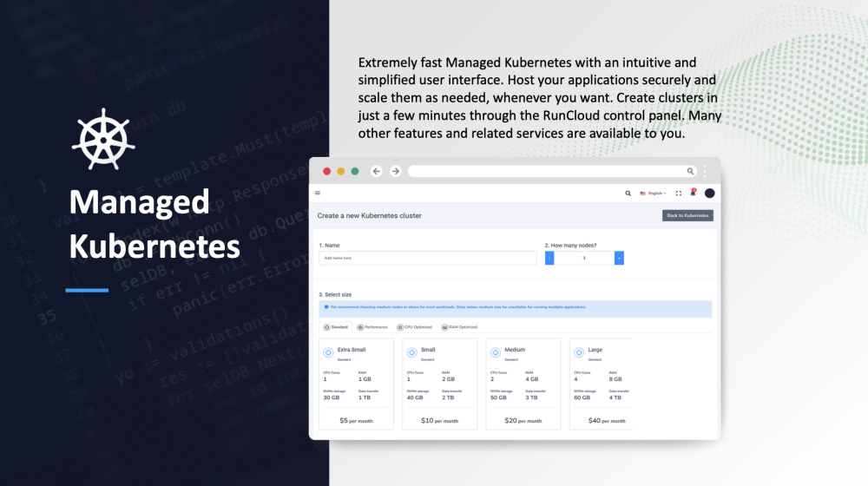Select the RAM Optimized tab
Screen dimensions: 868x486
[x=460, y=327]
